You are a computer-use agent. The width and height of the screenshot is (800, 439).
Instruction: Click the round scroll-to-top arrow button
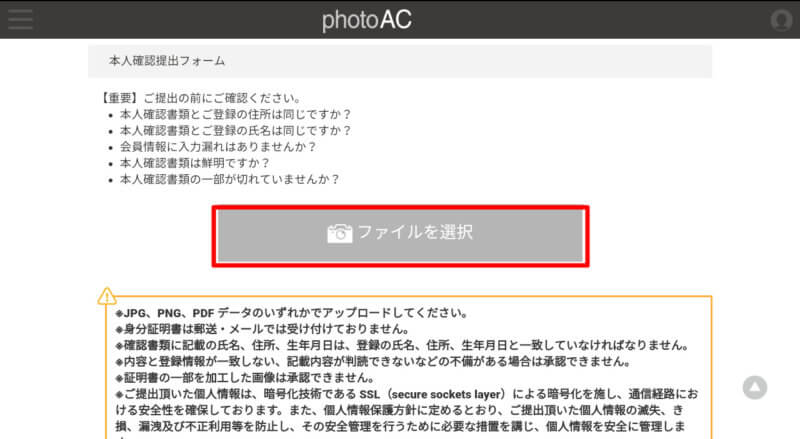coord(755,387)
